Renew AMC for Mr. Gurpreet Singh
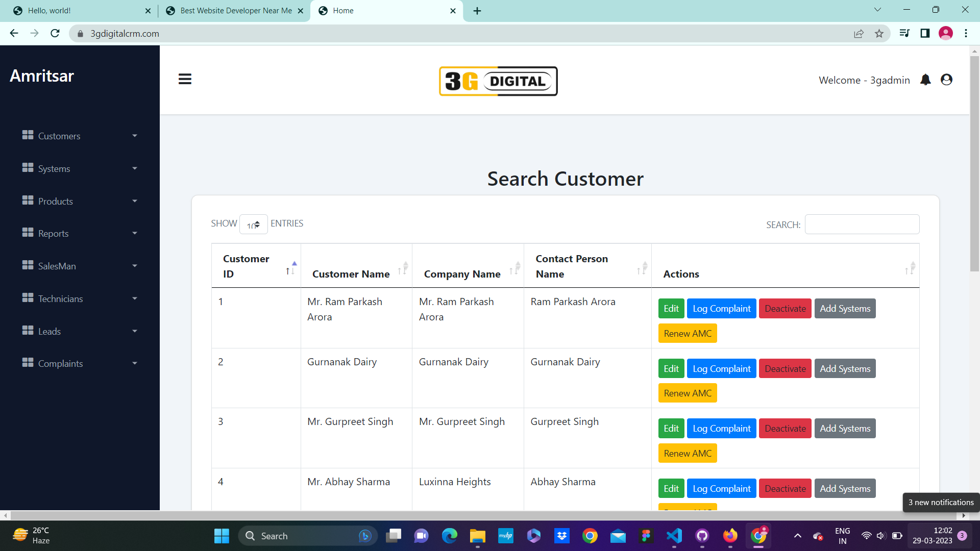Viewport: 980px width, 551px height. click(x=688, y=454)
